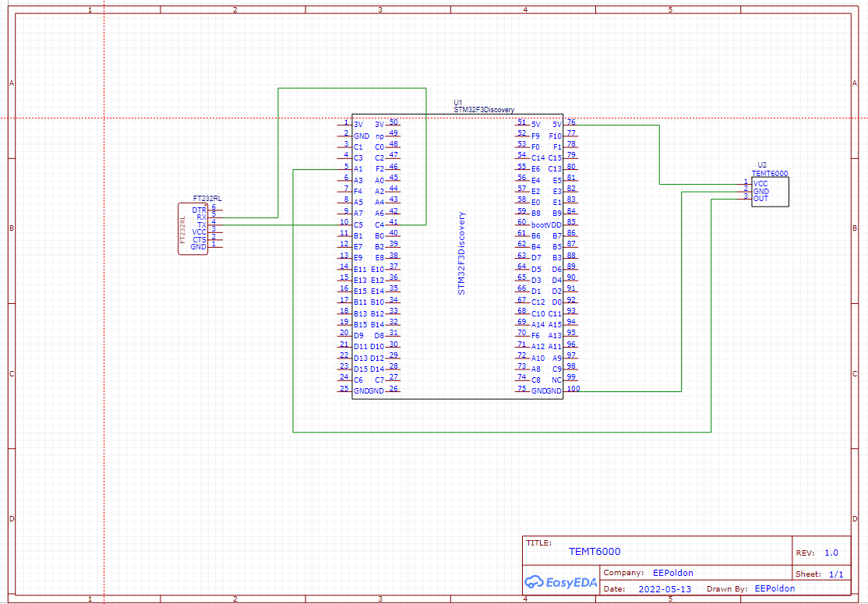Click pin 41 labeled C4 on STM32F3Discovery
868x604 pixels.
pyautogui.click(x=393, y=224)
